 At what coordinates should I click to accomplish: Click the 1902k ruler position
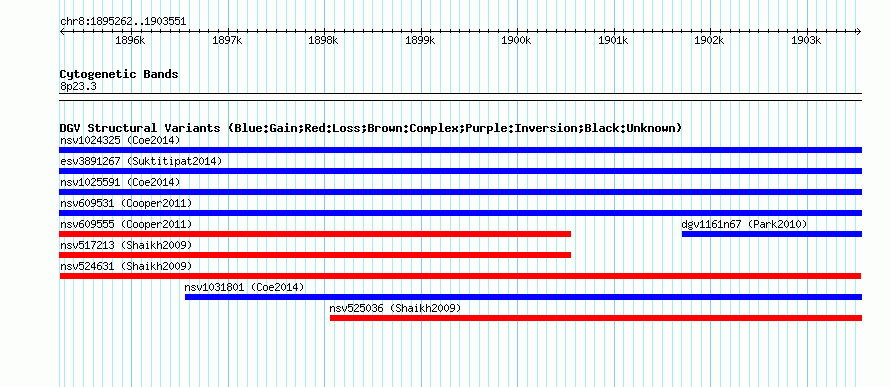(710, 40)
